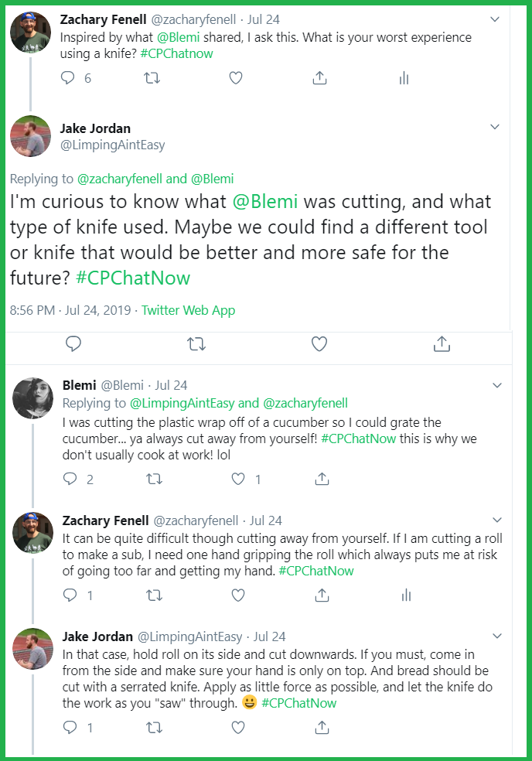
Task: View analytics on Zachary's first tweet
Action: 403,77
